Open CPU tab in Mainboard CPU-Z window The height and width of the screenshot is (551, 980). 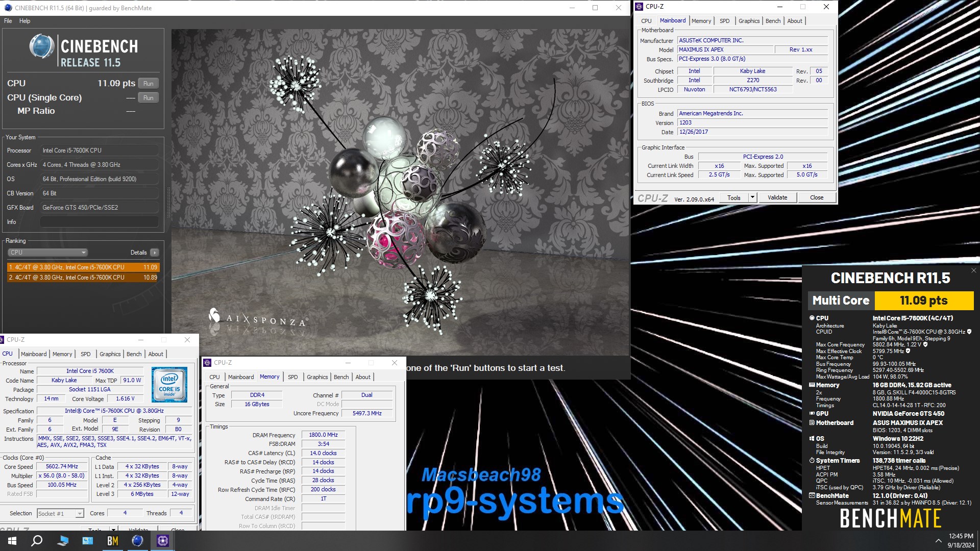coord(646,21)
